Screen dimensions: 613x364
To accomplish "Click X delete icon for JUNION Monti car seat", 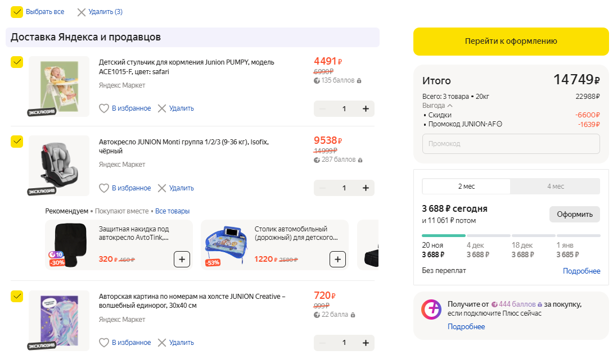I will pos(162,188).
